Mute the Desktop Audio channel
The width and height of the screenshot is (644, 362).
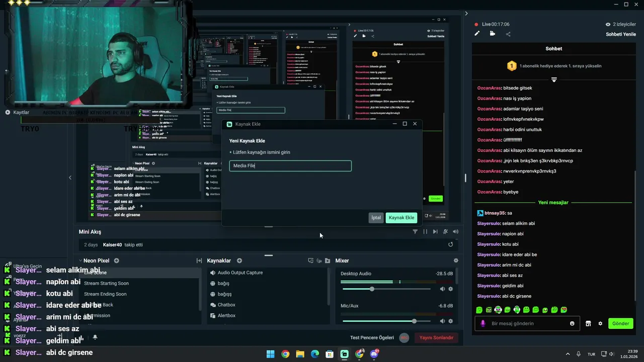[442, 289]
